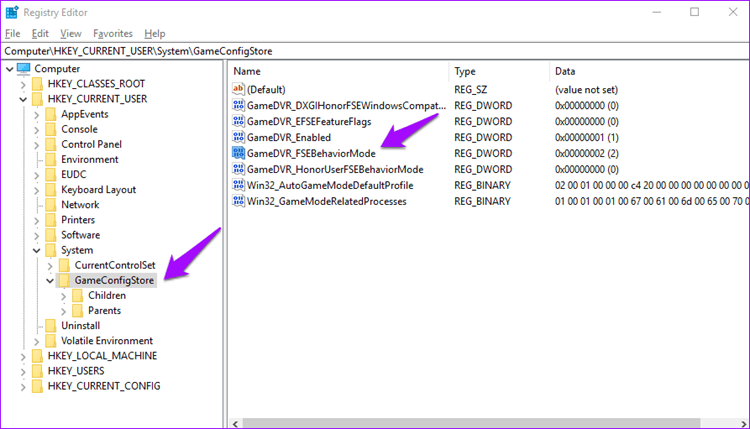Screen dimensions: 750x429
Task: Click the Computer monitor icon
Action: coord(23,68)
